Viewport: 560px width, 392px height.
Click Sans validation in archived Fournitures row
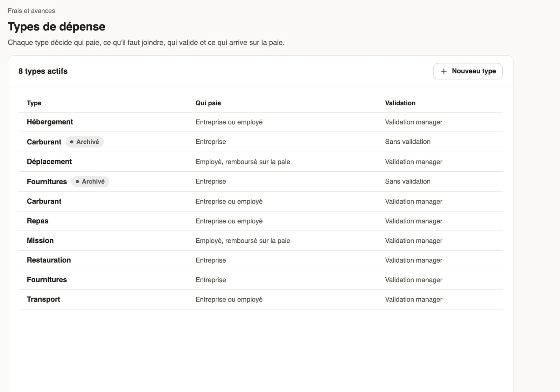pos(408,181)
